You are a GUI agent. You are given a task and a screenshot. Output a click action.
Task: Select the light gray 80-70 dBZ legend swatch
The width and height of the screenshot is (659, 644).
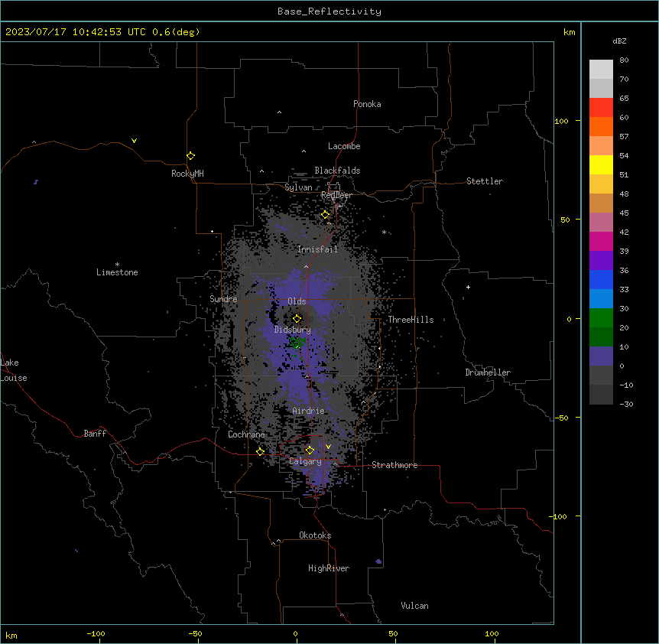[601, 69]
